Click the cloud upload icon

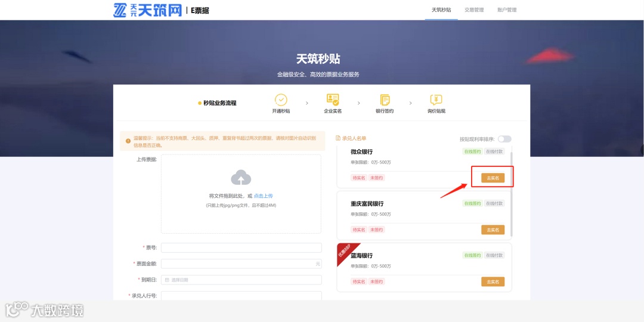point(241,178)
